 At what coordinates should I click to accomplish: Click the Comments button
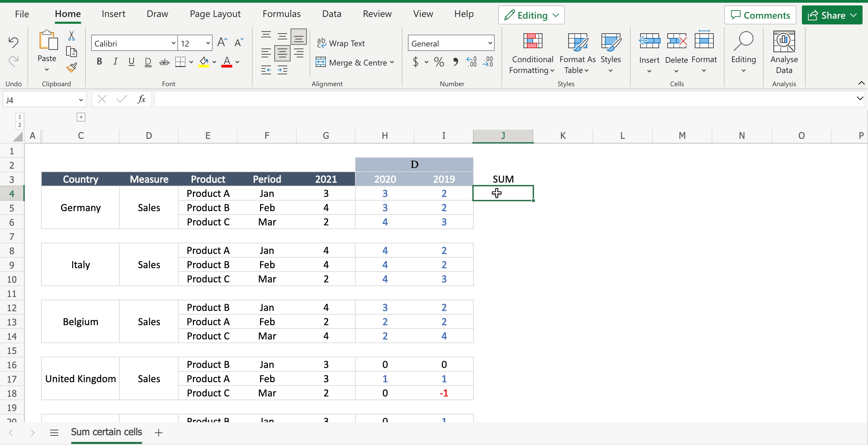[x=761, y=15]
